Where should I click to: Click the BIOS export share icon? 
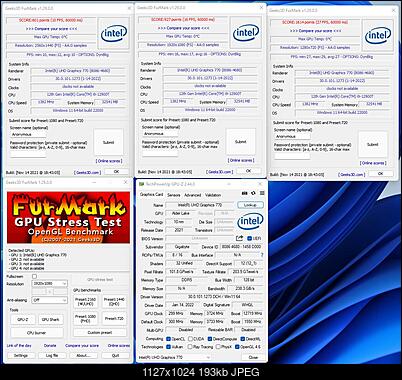pyautogui.click(x=239, y=238)
